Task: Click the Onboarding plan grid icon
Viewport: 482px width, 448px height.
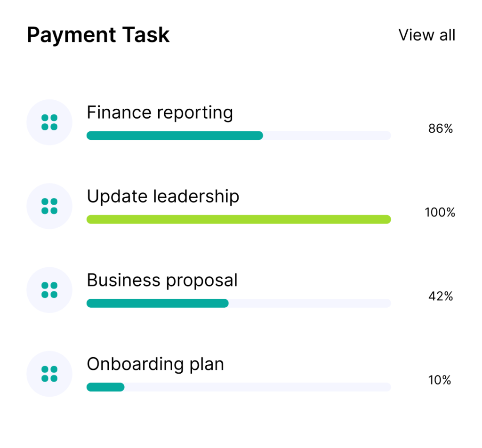Action: coord(49,374)
